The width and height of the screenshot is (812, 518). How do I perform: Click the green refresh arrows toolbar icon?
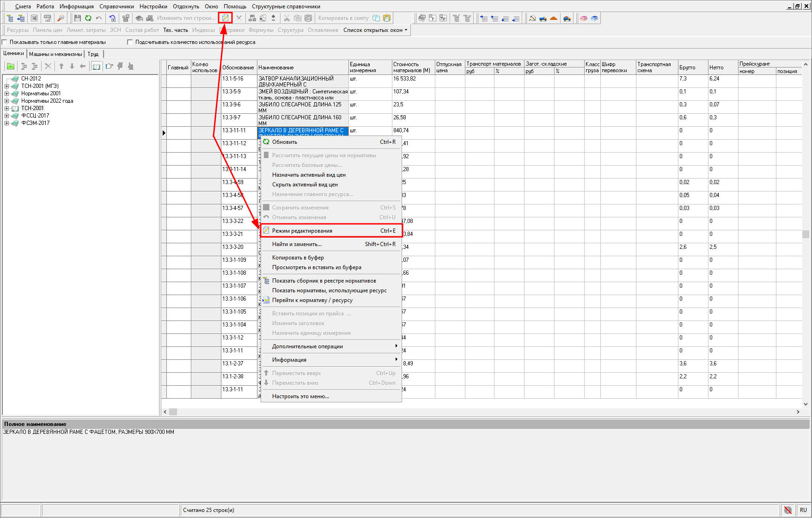88,18
